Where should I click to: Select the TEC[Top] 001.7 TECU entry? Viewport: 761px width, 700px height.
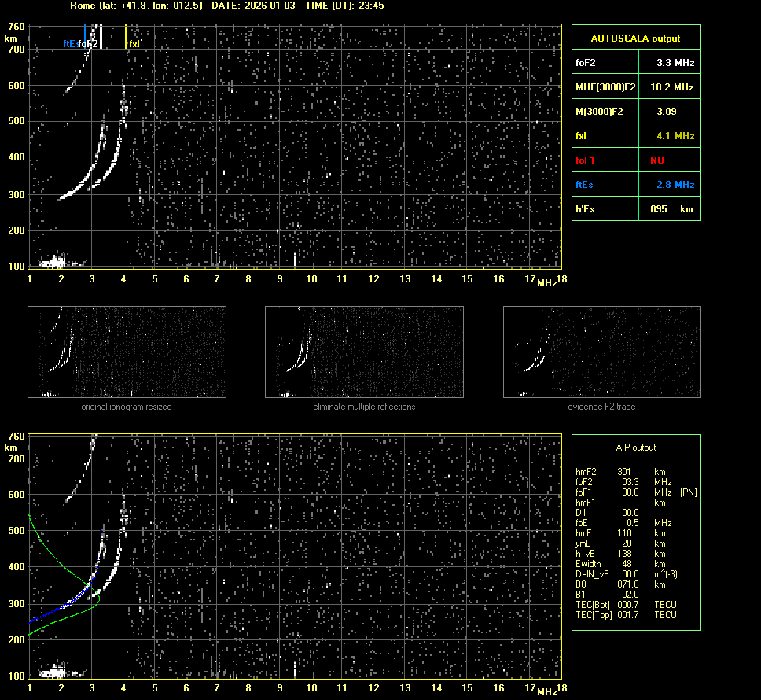(625, 615)
